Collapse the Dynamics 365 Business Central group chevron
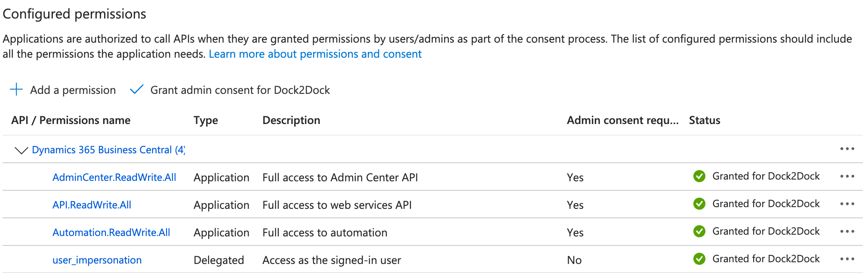This screenshot has height=273, width=868. [x=21, y=150]
